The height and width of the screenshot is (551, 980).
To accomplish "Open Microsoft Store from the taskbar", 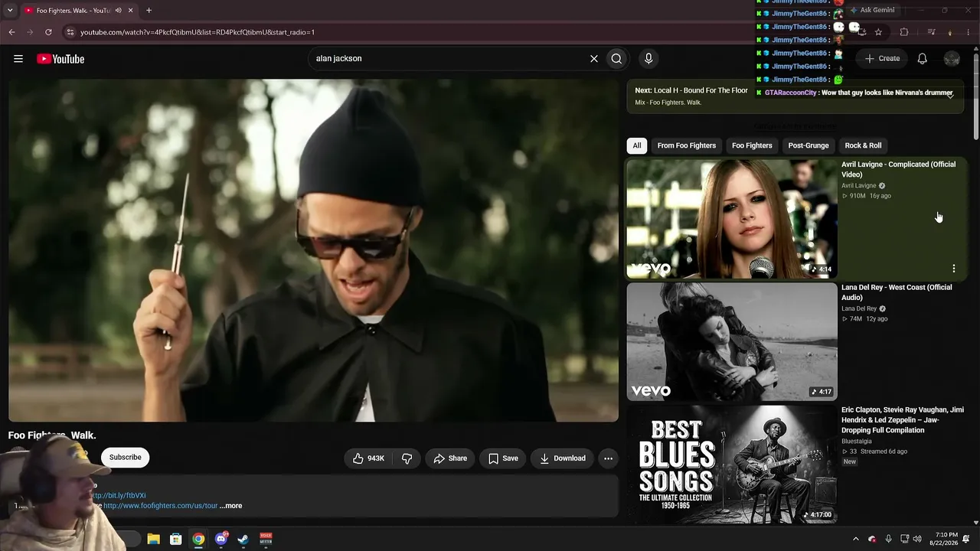I will point(175,540).
